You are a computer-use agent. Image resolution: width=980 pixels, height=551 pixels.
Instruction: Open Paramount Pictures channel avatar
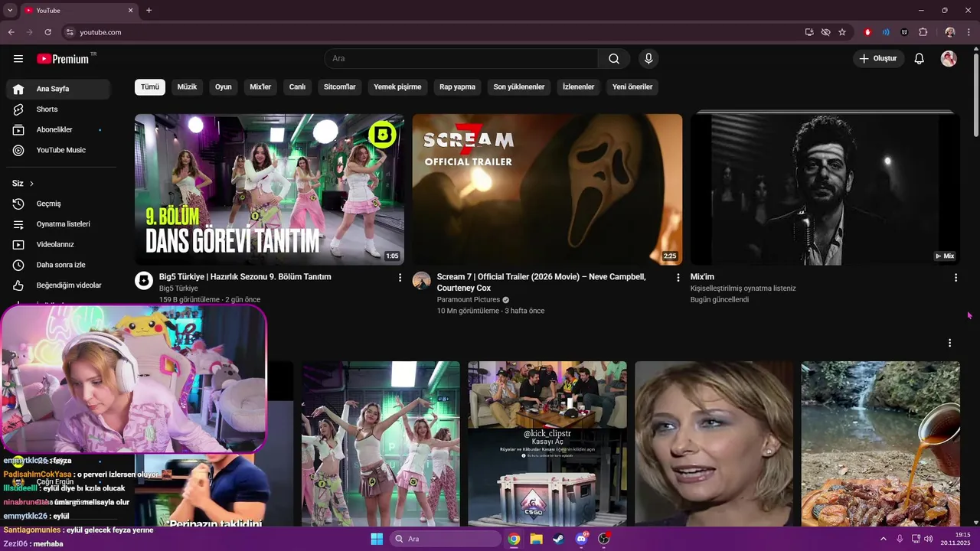click(x=422, y=281)
